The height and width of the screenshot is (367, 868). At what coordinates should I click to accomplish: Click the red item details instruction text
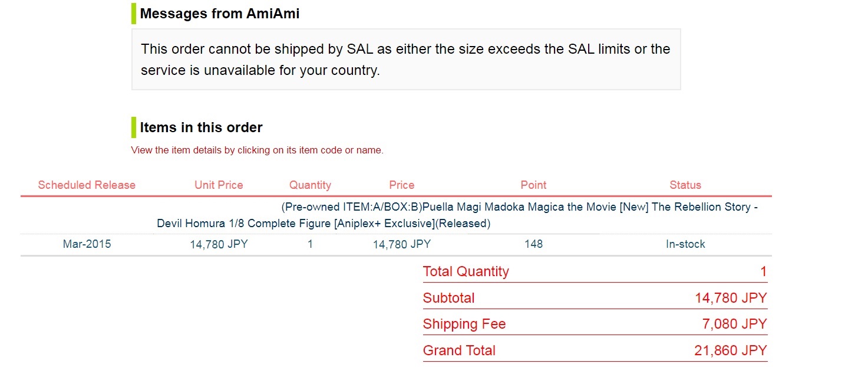[257, 150]
